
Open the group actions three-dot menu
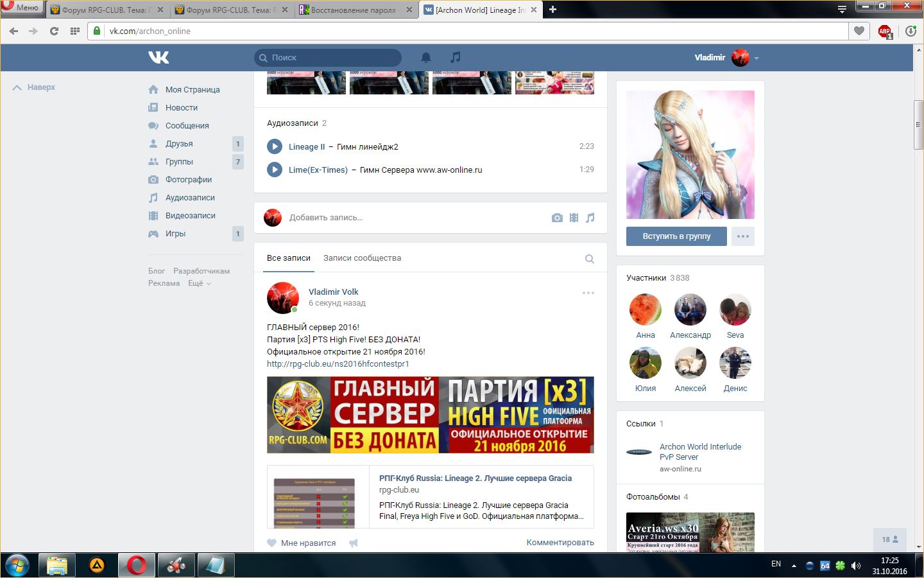point(742,236)
